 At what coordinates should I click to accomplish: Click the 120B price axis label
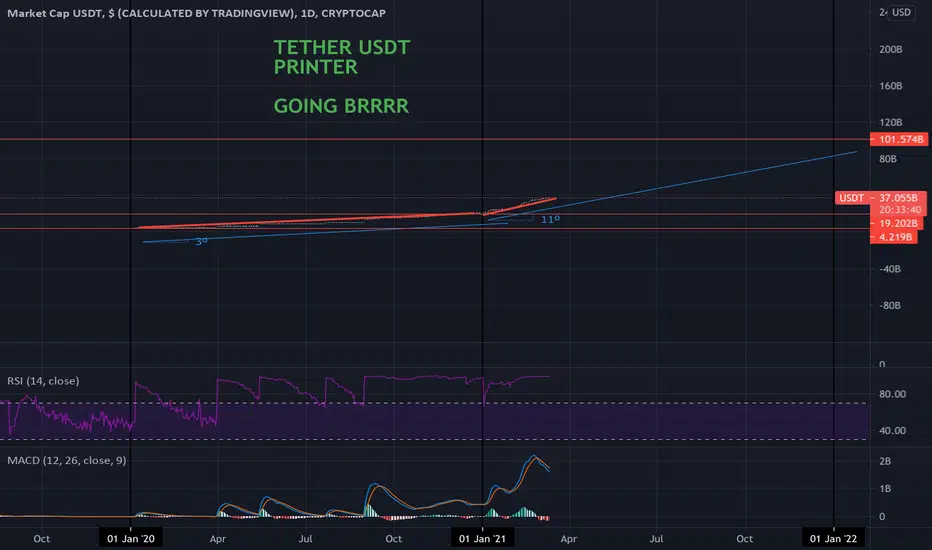tap(890, 122)
